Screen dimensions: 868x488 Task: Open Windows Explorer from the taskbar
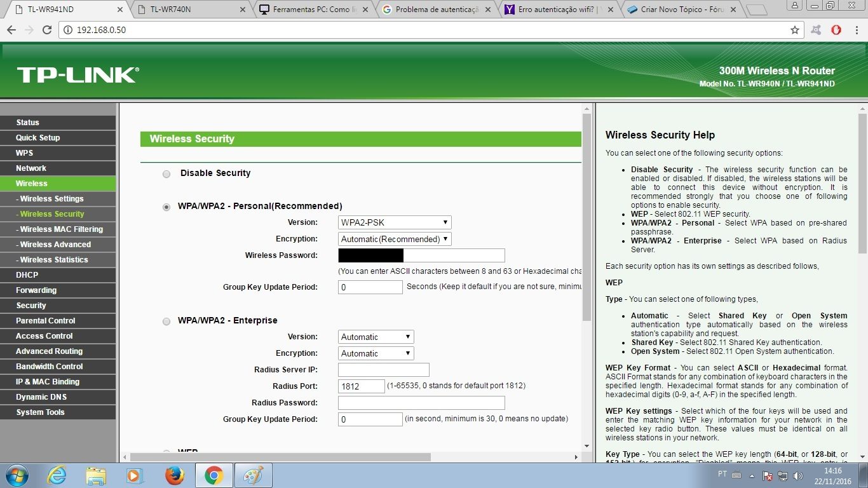[96, 475]
